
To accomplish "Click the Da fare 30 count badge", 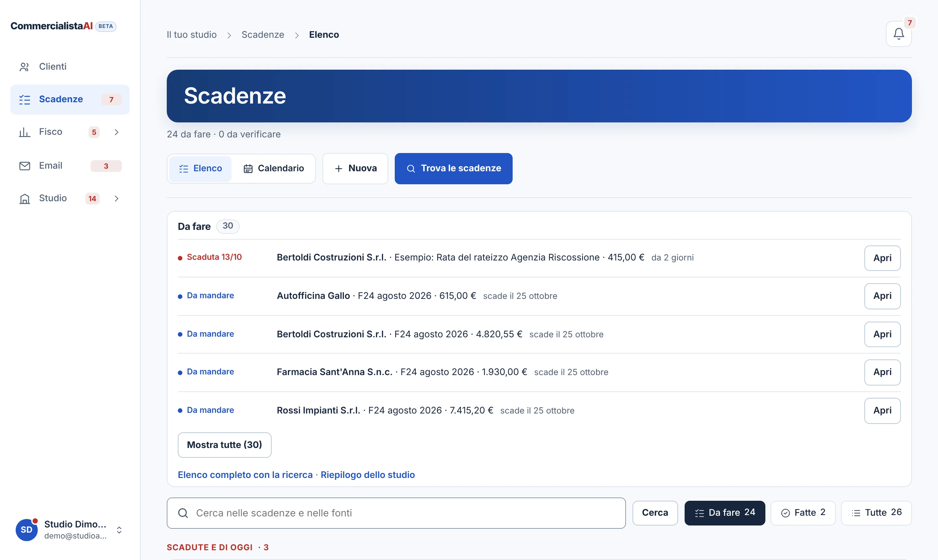I will (228, 226).
